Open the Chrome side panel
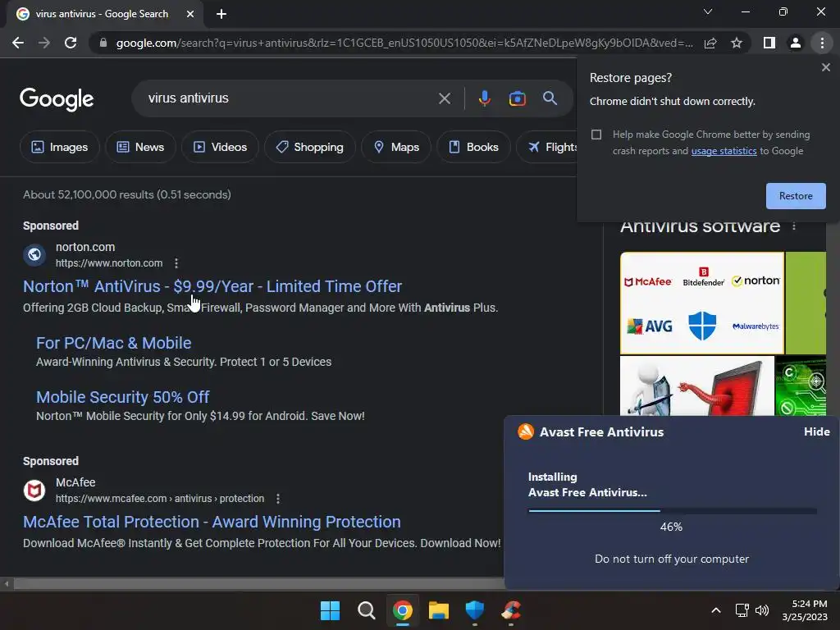Viewport: 840px width, 630px height. (769, 43)
